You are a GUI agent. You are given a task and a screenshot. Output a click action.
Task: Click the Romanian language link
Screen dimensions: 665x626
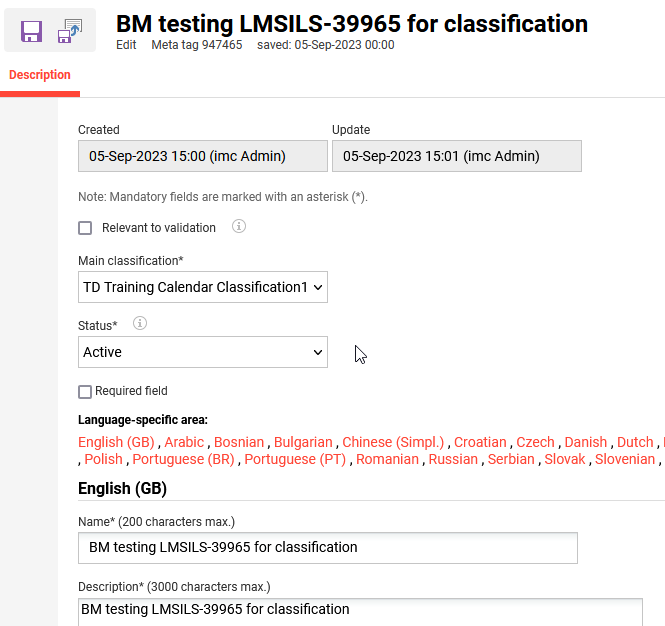click(387, 459)
